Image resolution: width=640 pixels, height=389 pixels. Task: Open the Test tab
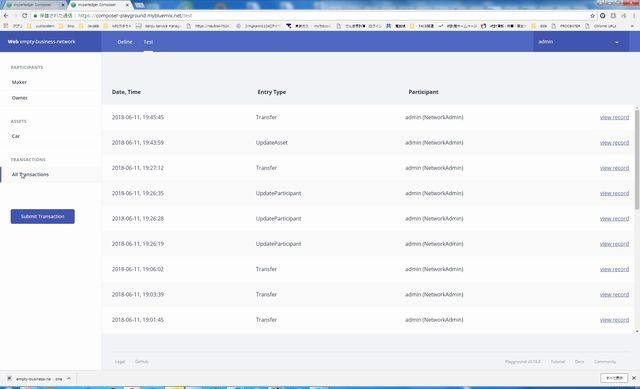pyautogui.click(x=148, y=42)
